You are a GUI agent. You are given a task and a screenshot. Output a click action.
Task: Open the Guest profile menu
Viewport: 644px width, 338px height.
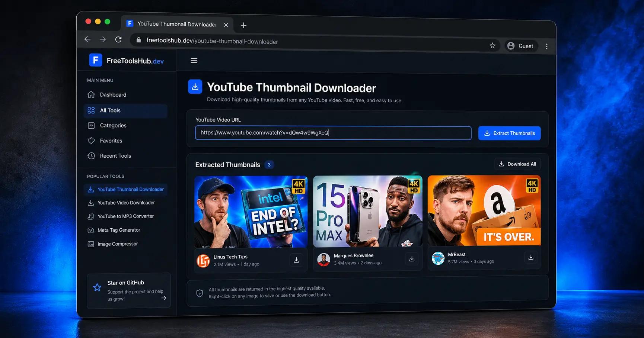click(521, 46)
